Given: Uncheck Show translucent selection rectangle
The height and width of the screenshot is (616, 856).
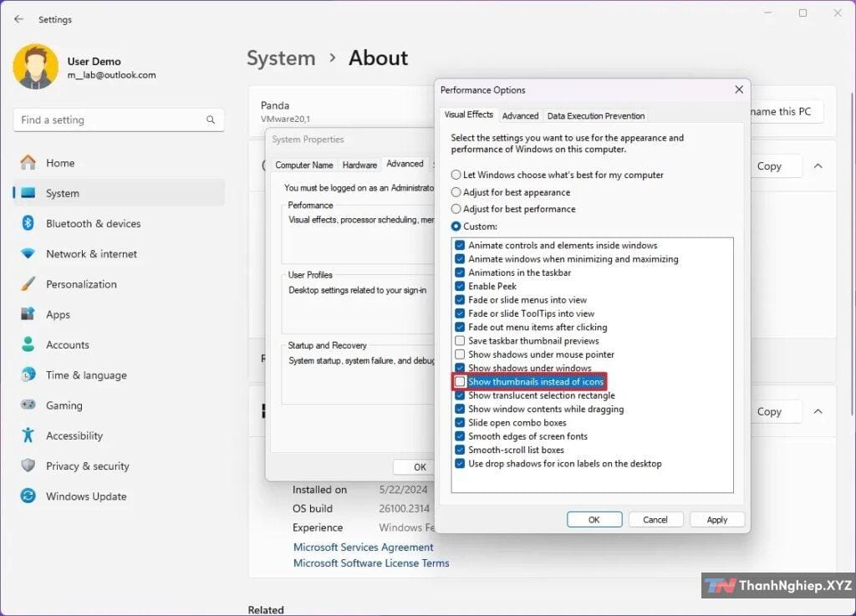Looking at the screenshot, I should (x=460, y=395).
